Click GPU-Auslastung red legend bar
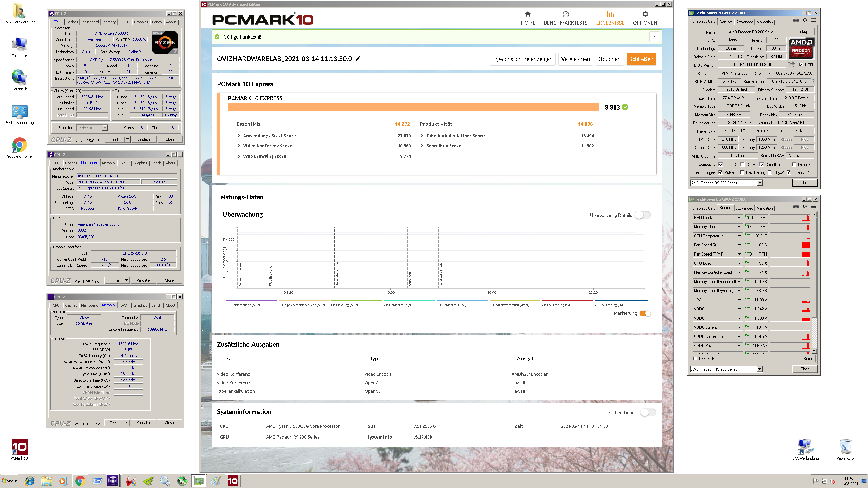 (568, 300)
